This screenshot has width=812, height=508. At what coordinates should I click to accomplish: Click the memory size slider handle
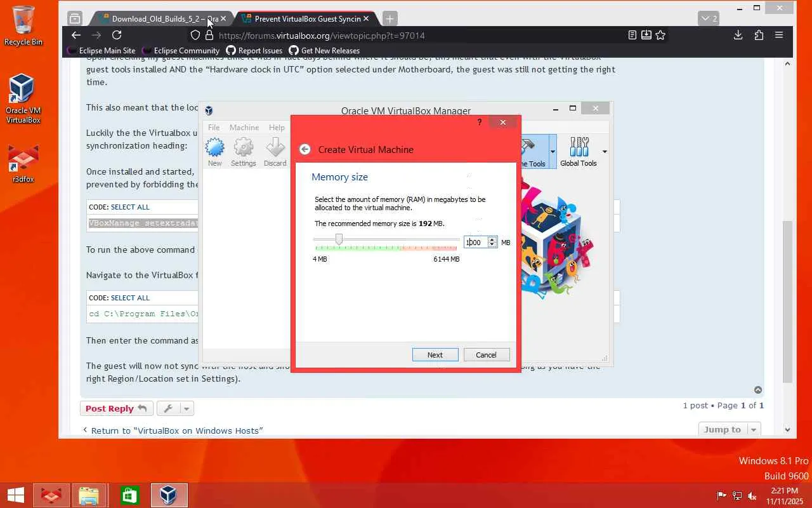[339, 239]
